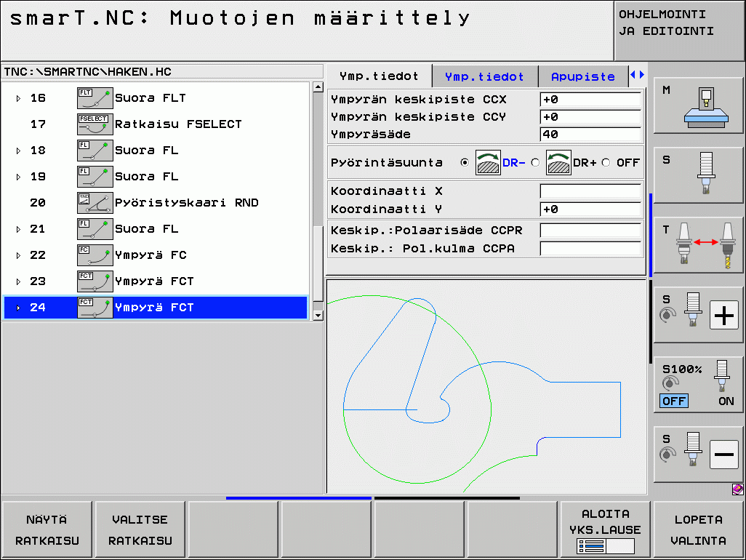The image size is (746, 560).
Task: Expand row 18 Suora FL
Action: [x=18, y=151]
